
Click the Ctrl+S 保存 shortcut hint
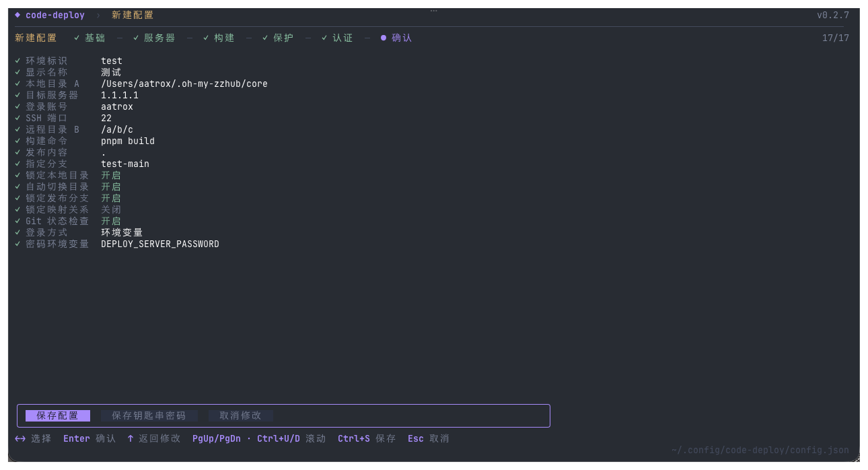(367, 438)
